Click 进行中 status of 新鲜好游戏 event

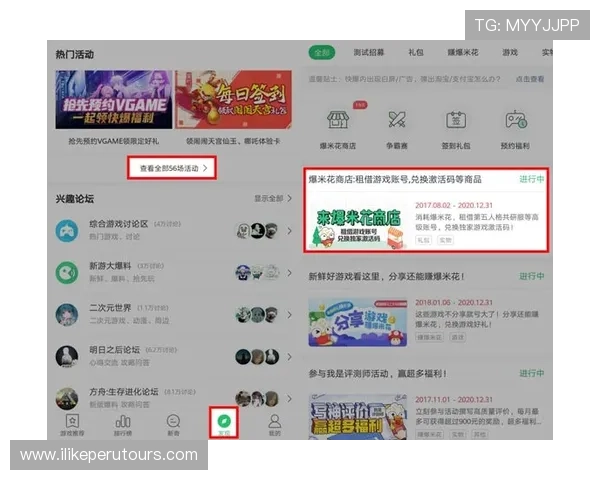[x=532, y=276]
